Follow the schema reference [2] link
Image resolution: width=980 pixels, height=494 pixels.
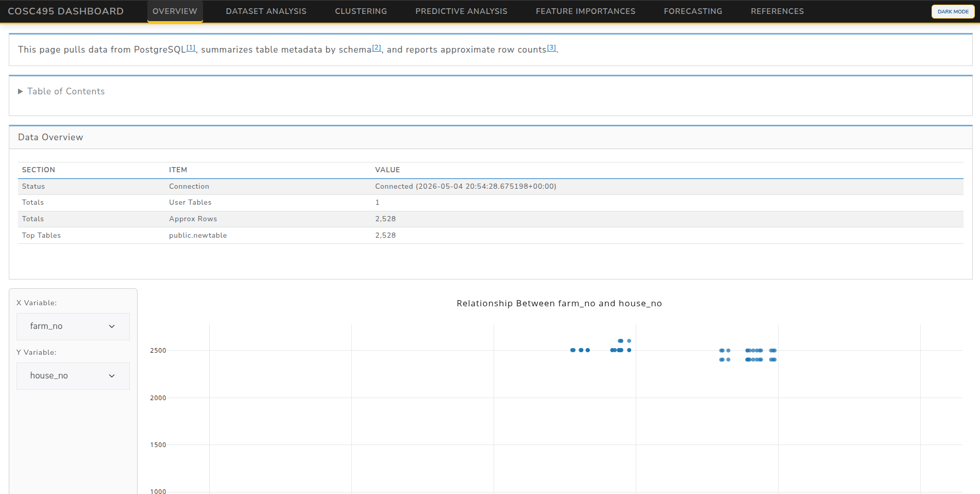pyautogui.click(x=377, y=47)
